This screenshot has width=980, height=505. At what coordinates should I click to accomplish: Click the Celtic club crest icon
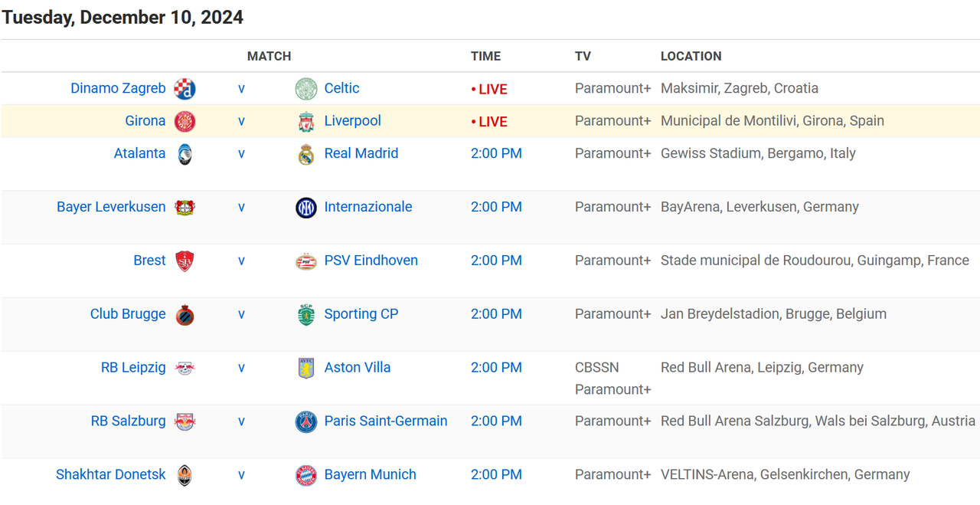pos(306,89)
